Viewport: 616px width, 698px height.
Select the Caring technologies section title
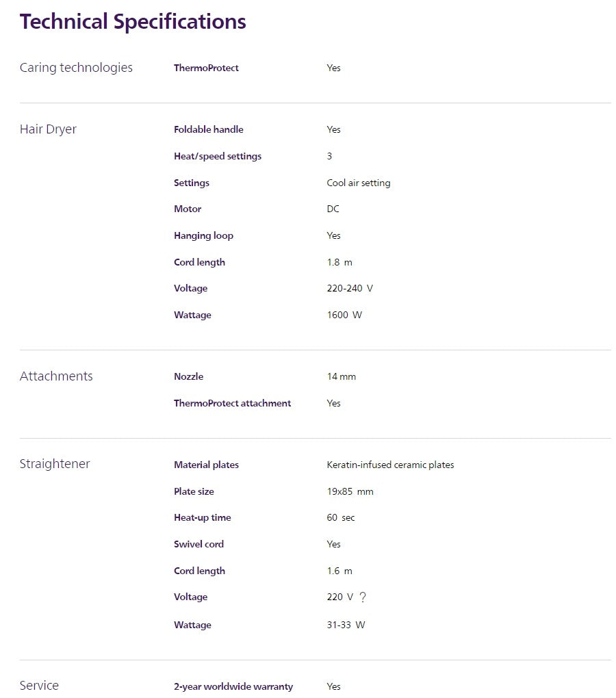[76, 68]
